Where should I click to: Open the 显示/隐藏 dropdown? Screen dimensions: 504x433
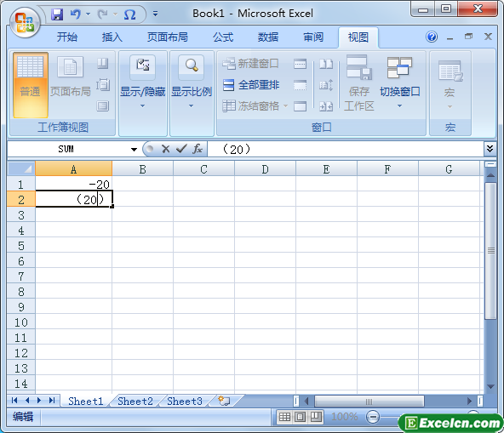[143, 83]
